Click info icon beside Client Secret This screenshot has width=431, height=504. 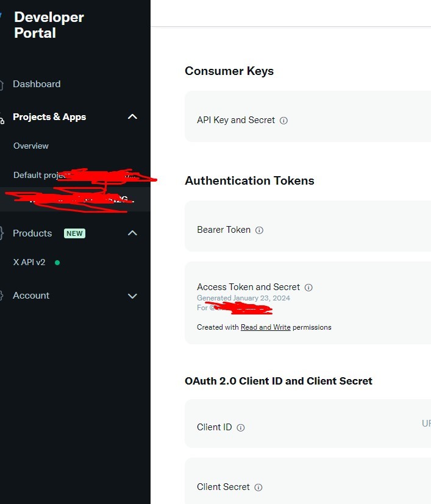[258, 488]
